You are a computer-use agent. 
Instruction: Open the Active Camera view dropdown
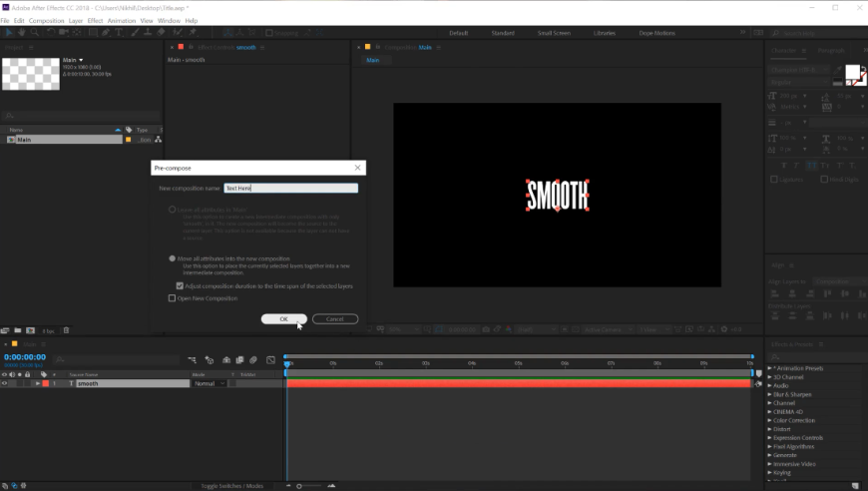coord(608,329)
